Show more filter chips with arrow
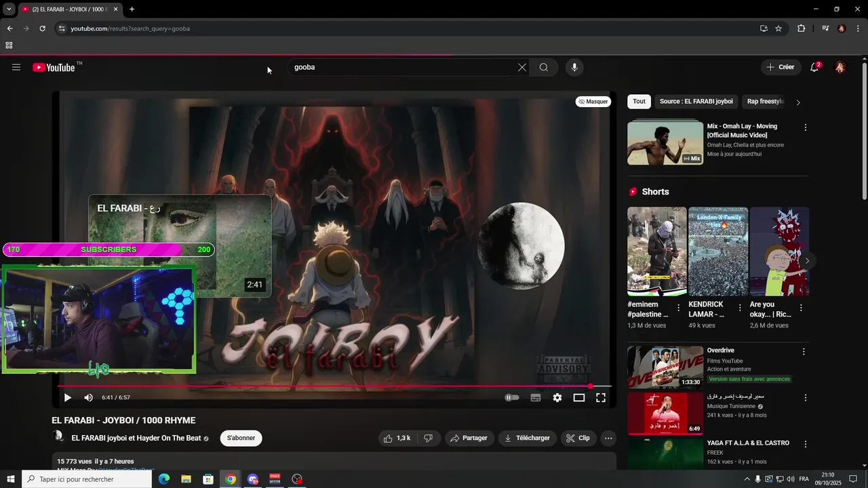Screen dimensions: 868x488 point(798,102)
